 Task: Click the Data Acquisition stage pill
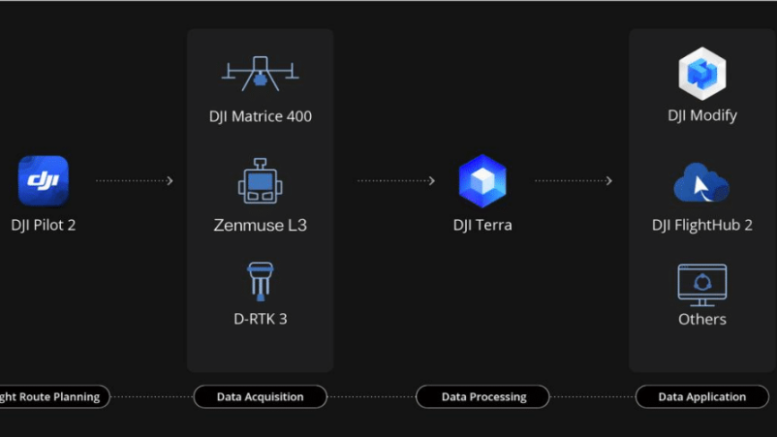click(x=260, y=397)
